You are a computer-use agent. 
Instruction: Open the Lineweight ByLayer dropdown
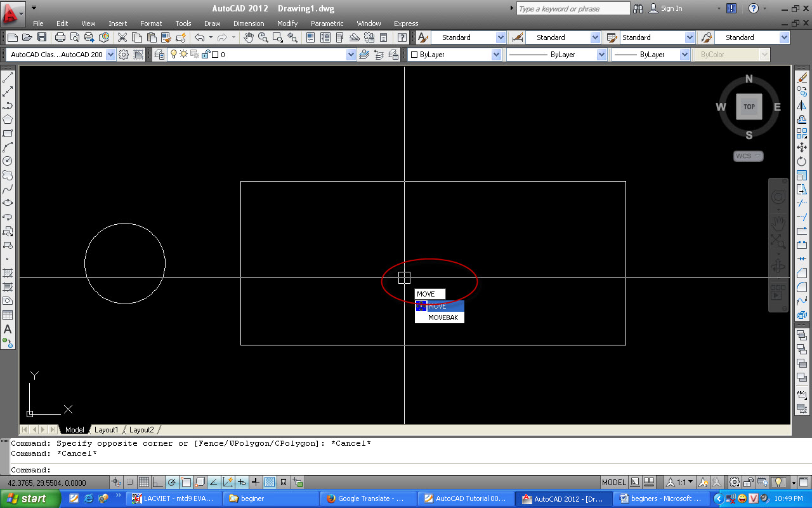pyautogui.click(x=684, y=55)
